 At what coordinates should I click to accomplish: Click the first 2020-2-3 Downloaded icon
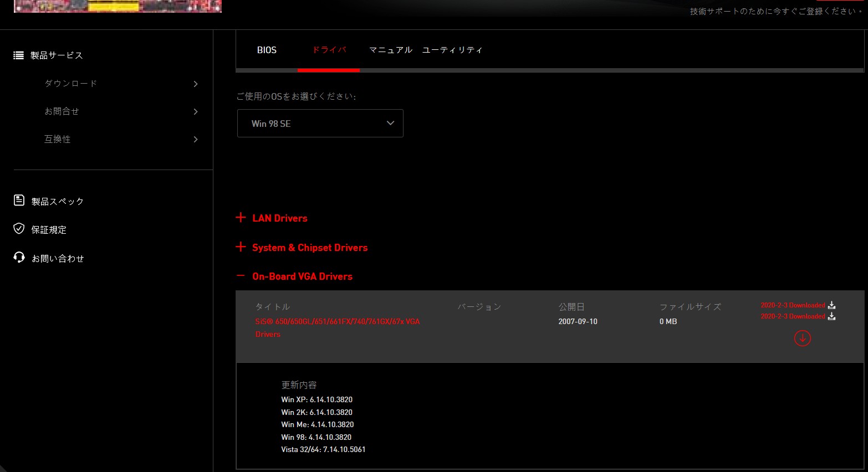pyautogui.click(x=831, y=305)
